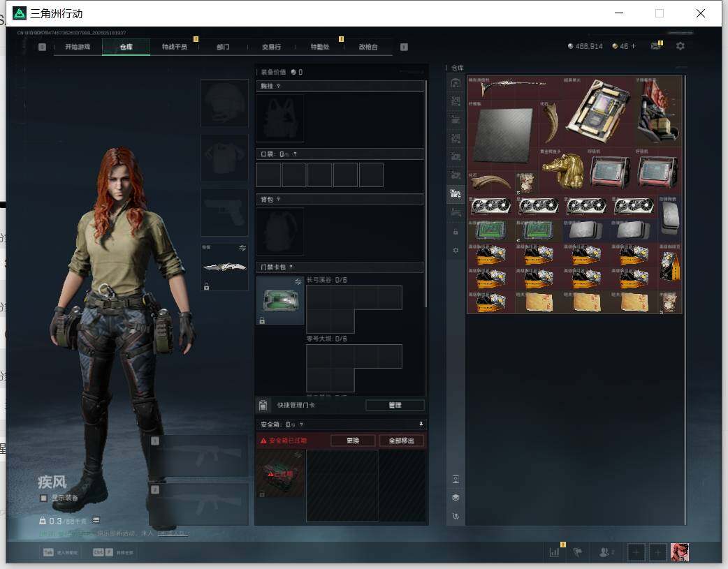
Task: Click the first empty pocket slot
Action: click(x=268, y=175)
